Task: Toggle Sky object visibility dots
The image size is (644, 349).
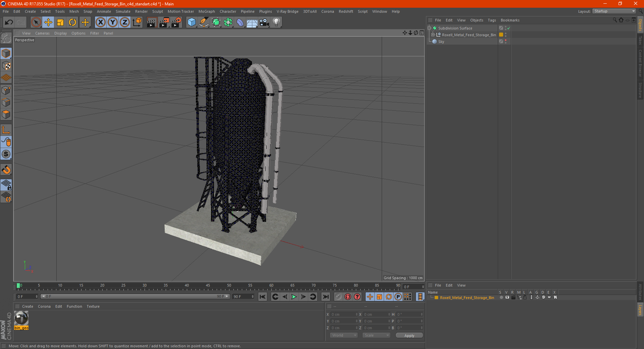Action: pos(505,42)
